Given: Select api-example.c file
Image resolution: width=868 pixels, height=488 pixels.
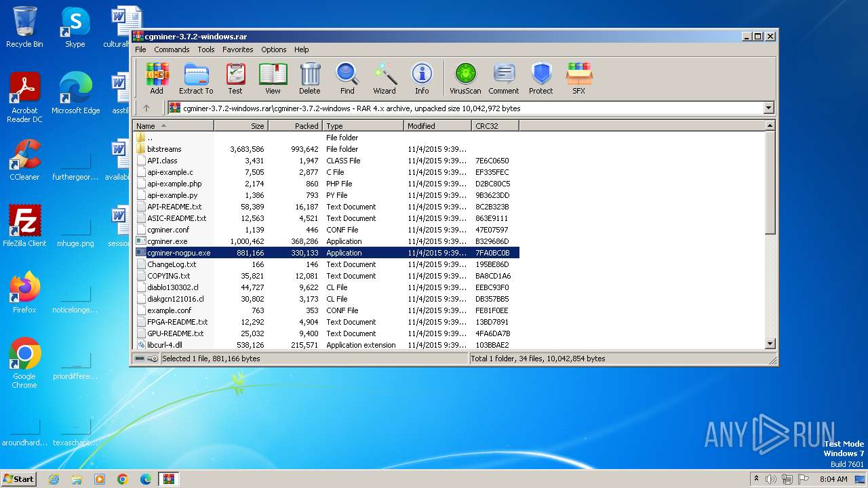Looking at the screenshot, I should (326, 172).
